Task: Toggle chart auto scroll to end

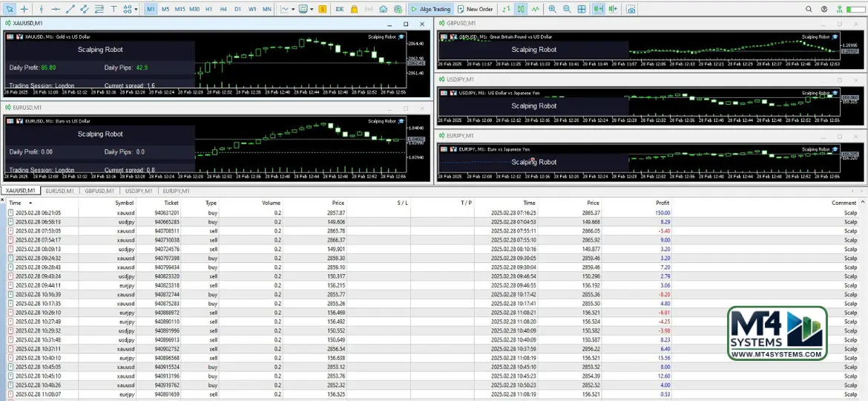Action: [597, 9]
